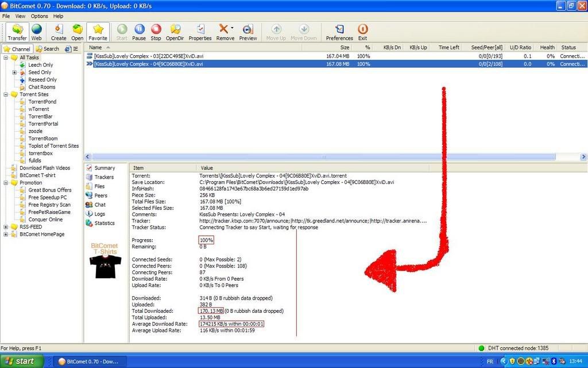
Task: Pause the selected download task
Action: click(x=139, y=32)
